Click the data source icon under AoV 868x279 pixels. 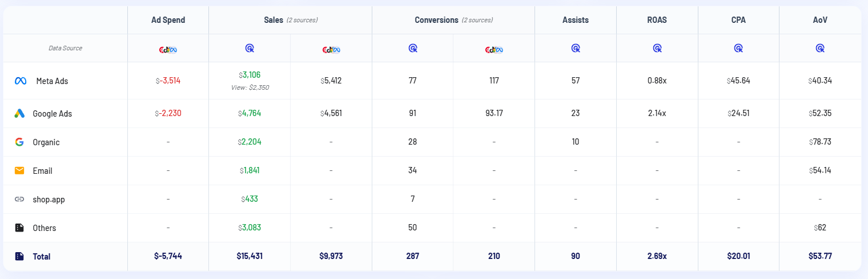coord(820,49)
